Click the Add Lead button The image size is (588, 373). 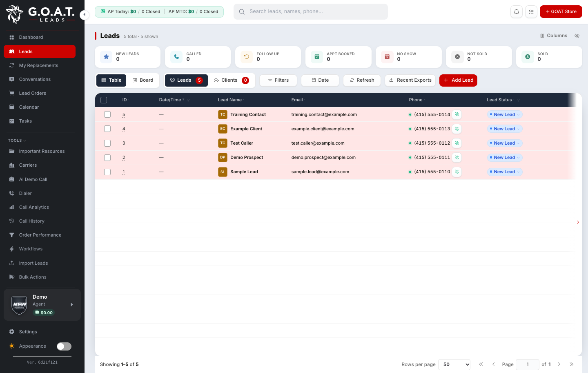[x=458, y=80]
